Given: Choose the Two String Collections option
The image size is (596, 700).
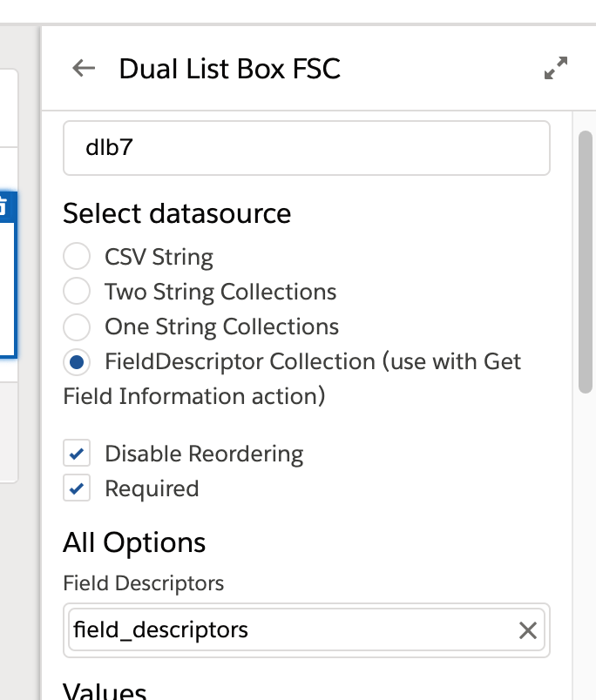Looking at the screenshot, I should tap(77, 291).
